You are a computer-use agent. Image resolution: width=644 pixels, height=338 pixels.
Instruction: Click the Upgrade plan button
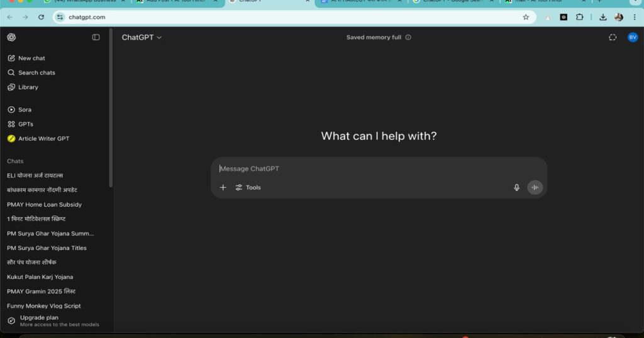coord(55,321)
